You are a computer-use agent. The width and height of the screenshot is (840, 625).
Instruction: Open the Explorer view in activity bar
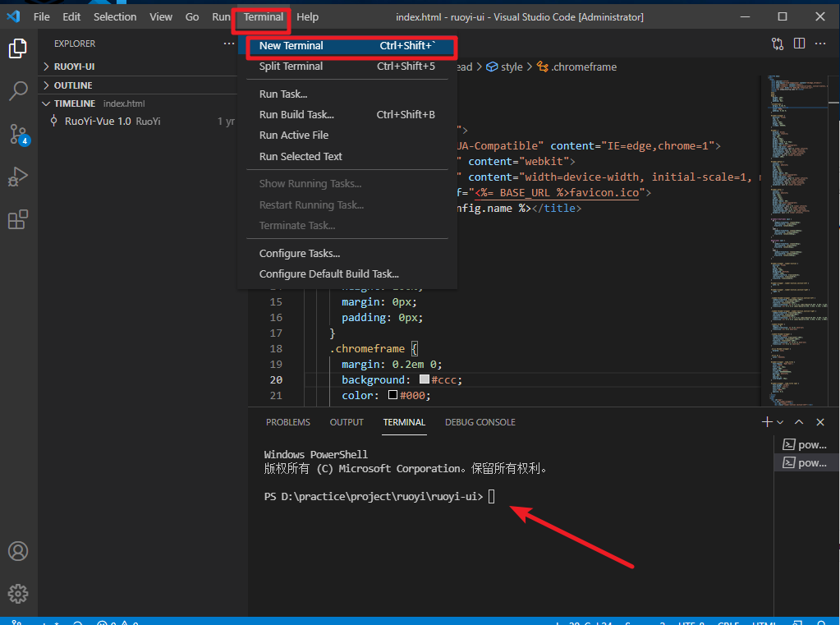coord(18,48)
